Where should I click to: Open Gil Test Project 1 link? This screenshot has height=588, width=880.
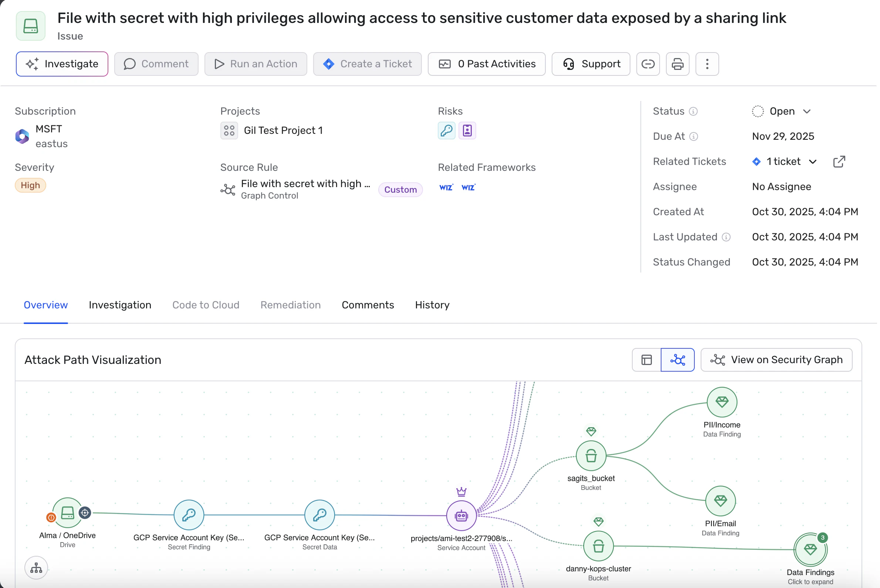[x=283, y=131]
